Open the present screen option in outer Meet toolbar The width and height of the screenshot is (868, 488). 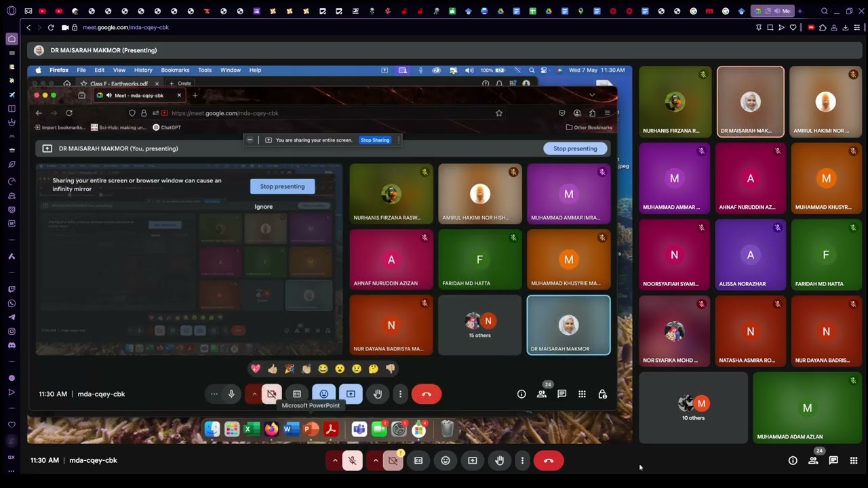pyautogui.click(x=473, y=461)
